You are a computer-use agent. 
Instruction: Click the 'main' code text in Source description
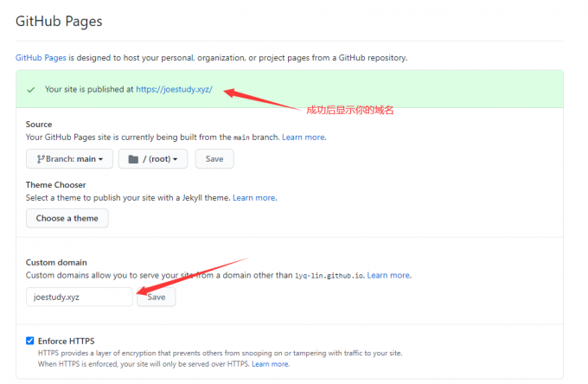coord(241,138)
